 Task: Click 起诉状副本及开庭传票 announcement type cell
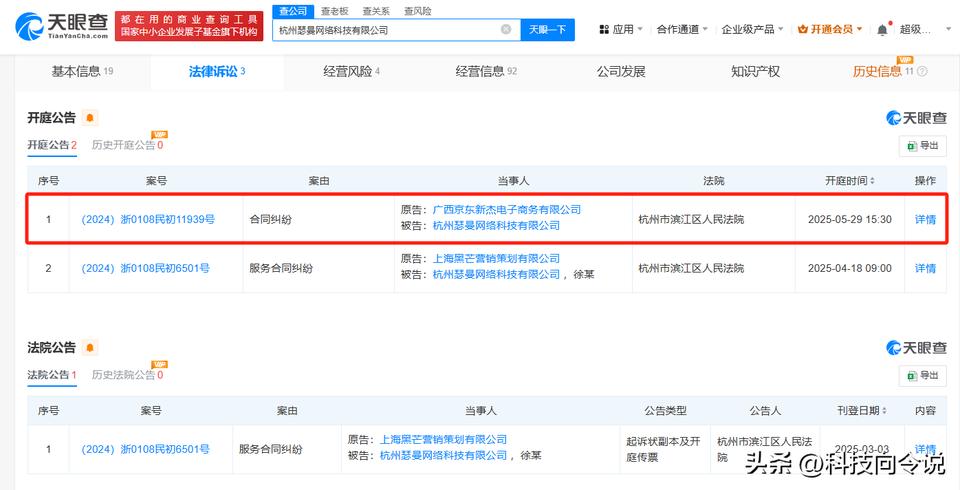[x=664, y=449]
